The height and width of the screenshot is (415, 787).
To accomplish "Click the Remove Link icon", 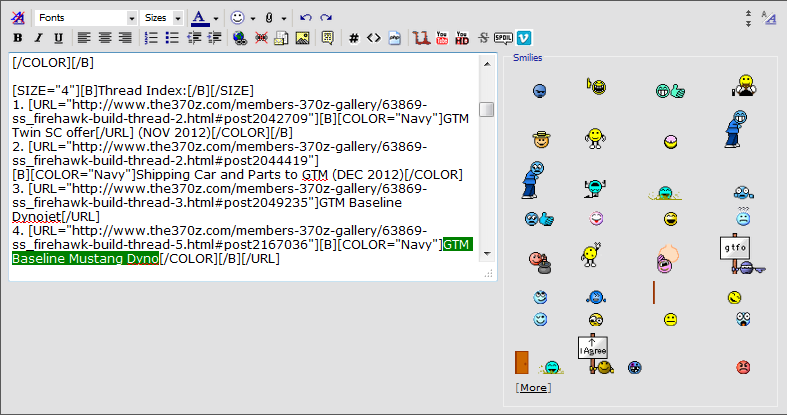I will [261, 38].
